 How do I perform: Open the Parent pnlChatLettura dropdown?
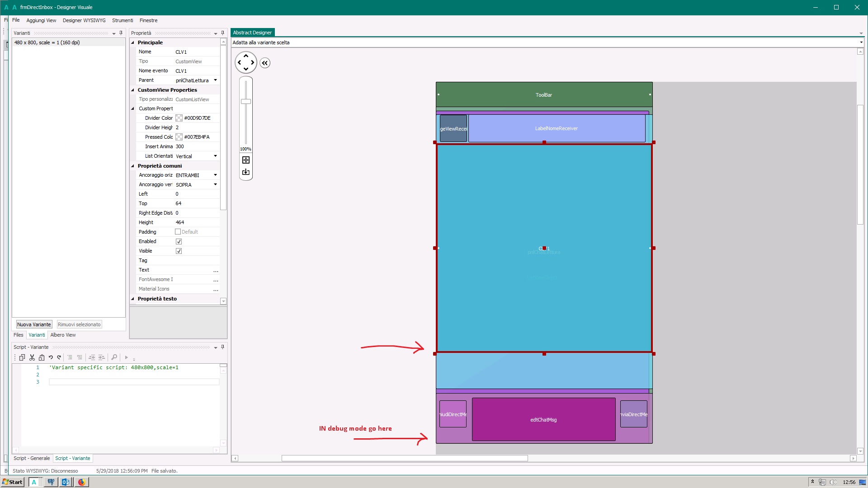(x=215, y=80)
